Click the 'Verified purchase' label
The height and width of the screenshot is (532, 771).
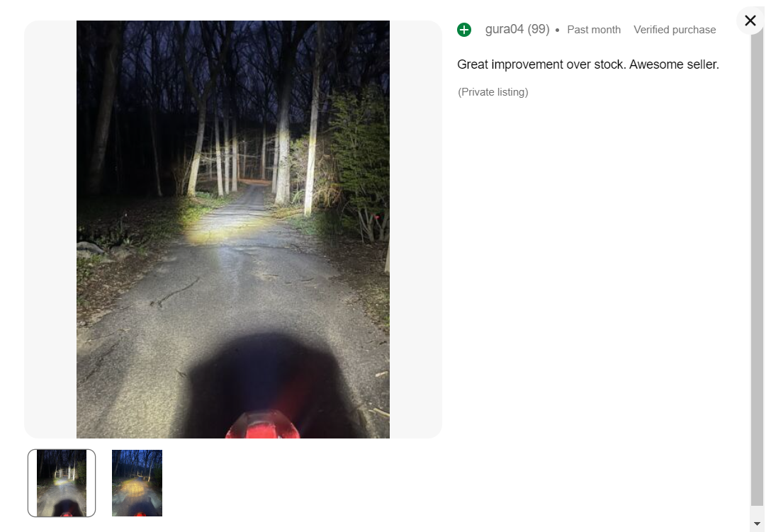coord(675,30)
